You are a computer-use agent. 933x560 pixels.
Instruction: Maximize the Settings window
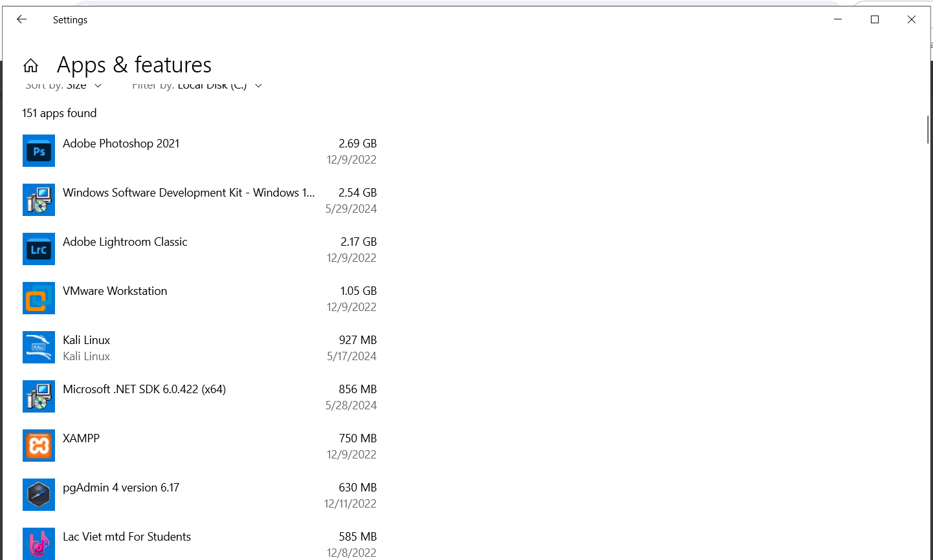[x=875, y=19]
